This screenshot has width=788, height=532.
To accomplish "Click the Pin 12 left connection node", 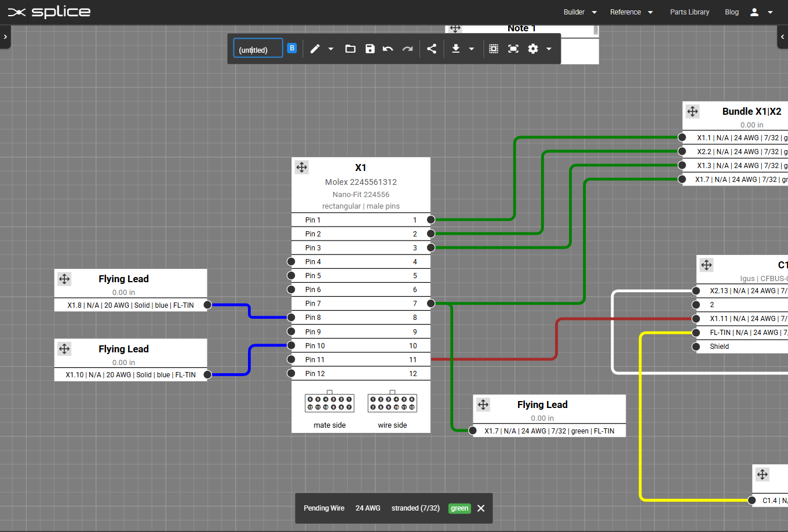I will (x=291, y=374).
